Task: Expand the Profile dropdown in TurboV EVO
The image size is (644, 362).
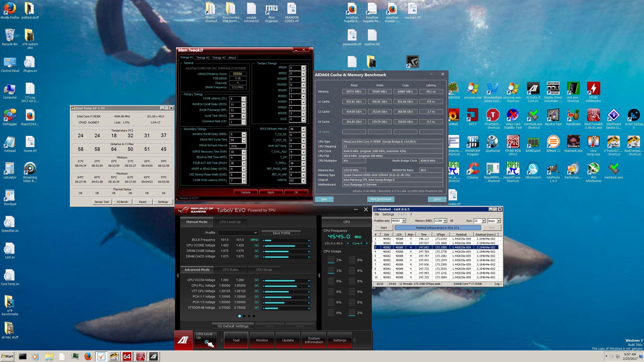Action: click(255, 233)
